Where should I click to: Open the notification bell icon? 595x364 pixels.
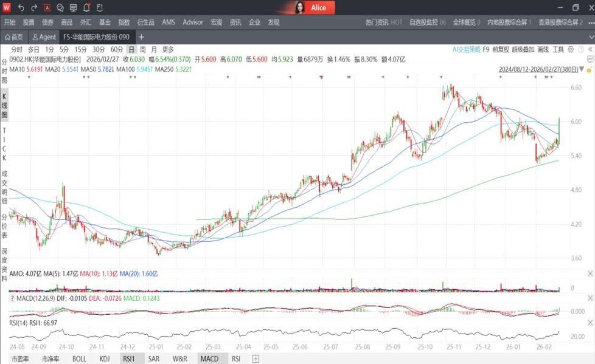click(x=87, y=8)
